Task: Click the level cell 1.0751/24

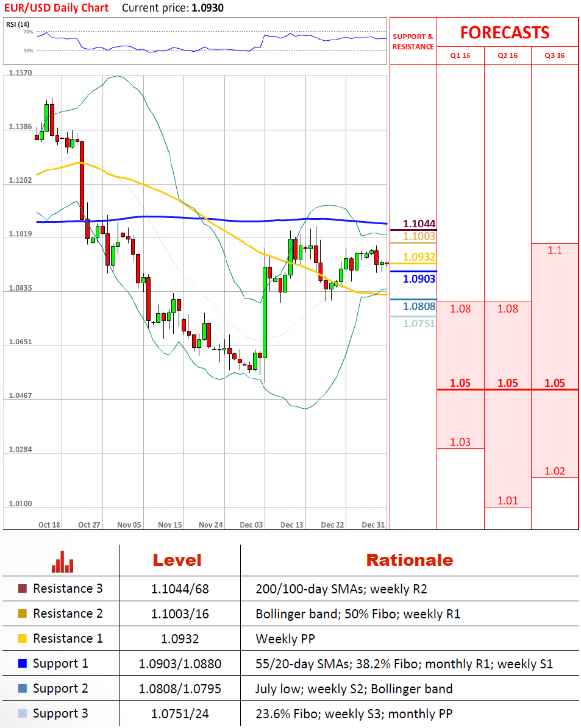Action: coord(180,715)
